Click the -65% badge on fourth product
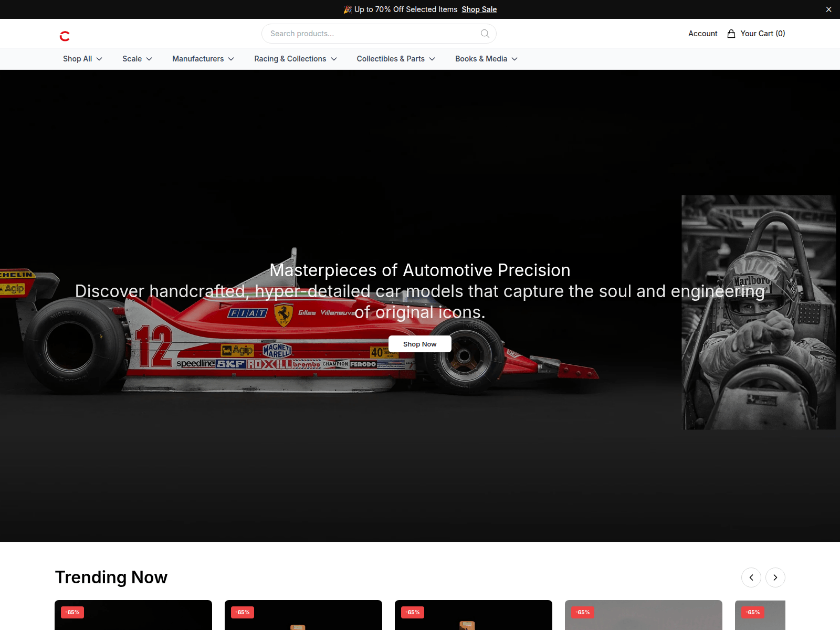 (x=583, y=612)
